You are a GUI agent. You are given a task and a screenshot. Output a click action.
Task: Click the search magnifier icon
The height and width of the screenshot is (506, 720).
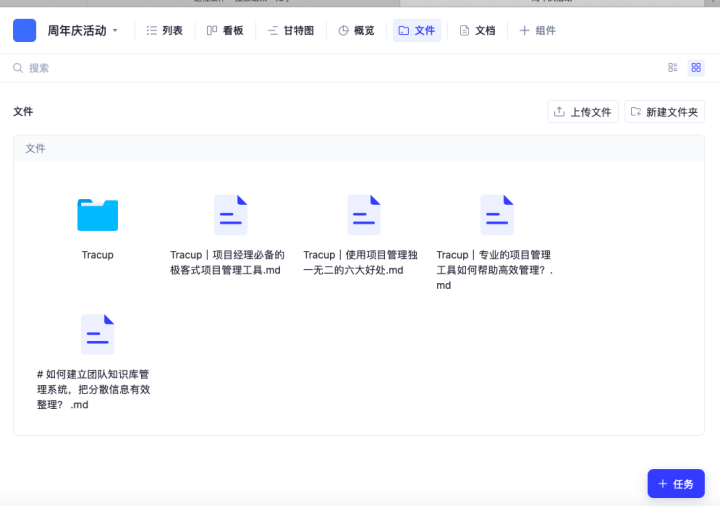(18, 68)
